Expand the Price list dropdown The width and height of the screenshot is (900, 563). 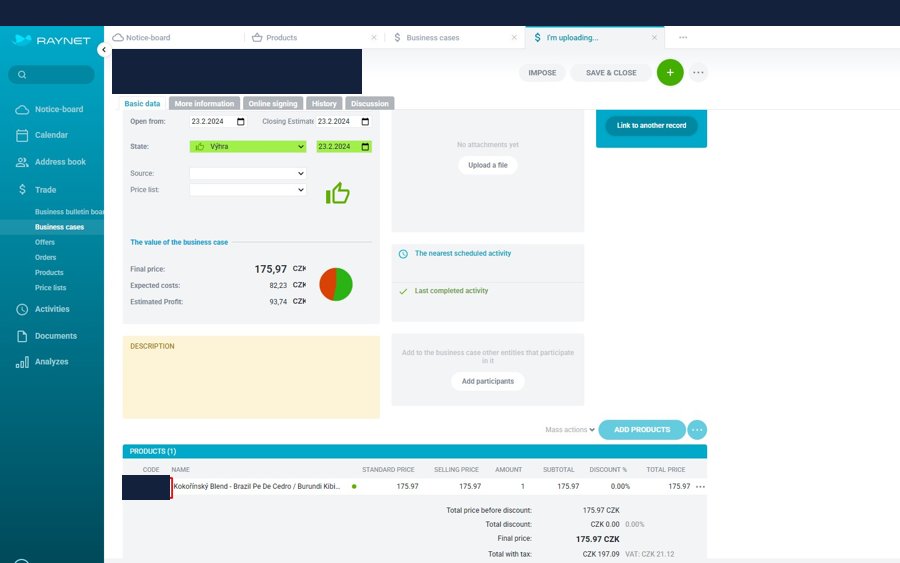pos(248,190)
